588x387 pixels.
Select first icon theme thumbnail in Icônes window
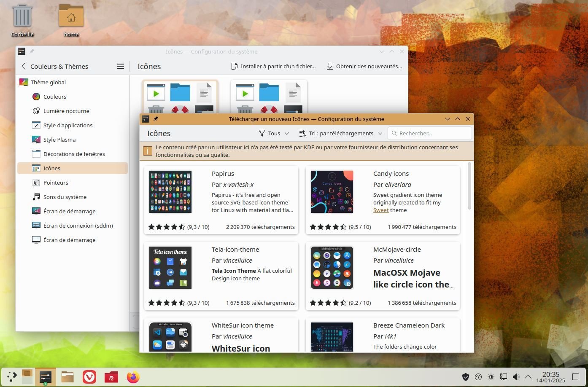pyautogui.click(x=180, y=97)
